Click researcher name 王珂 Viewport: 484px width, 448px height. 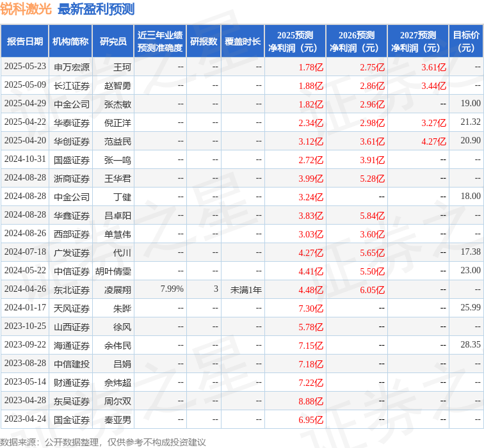pos(122,67)
